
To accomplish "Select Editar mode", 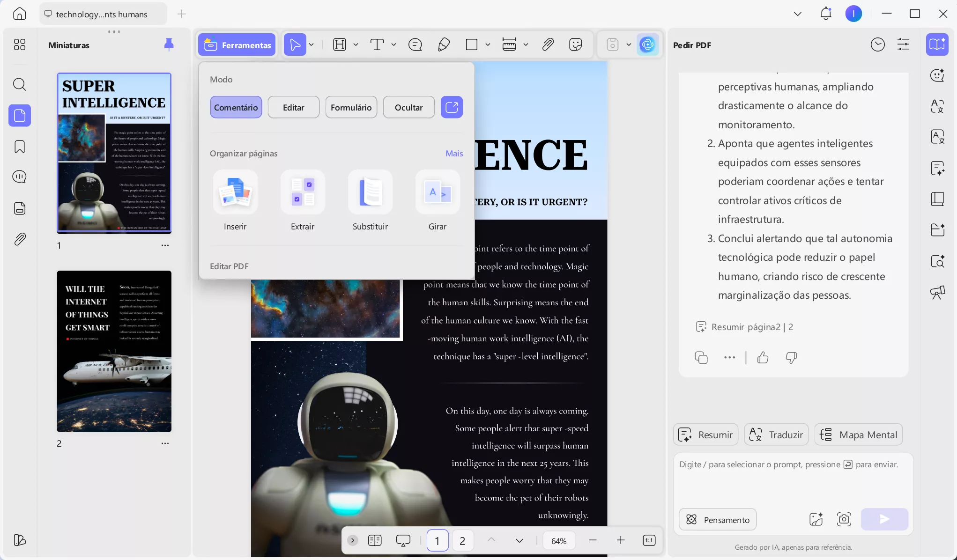I will 293,108.
